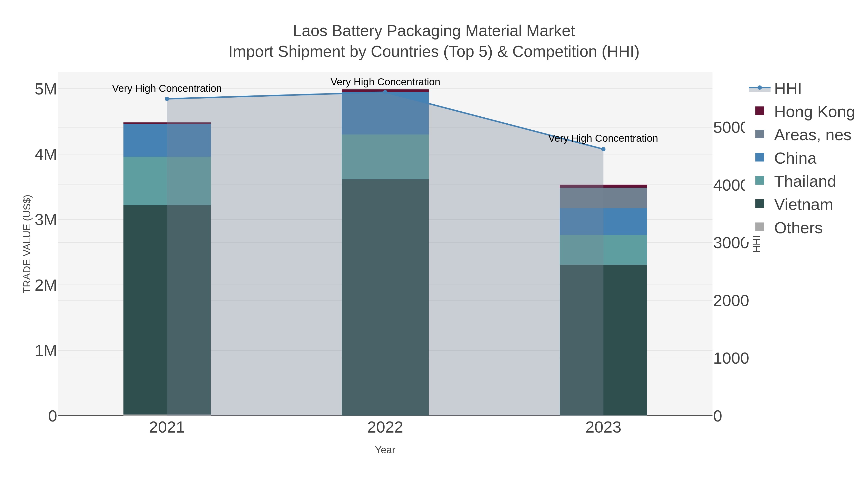868x488 pixels.
Task: Click the China blue legend swatch
Action: tap(759, 157)
